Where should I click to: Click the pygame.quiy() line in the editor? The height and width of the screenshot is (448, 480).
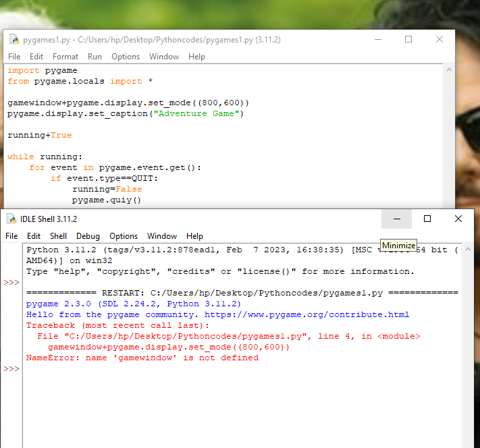pyautogui.click(x=106, y=200)
